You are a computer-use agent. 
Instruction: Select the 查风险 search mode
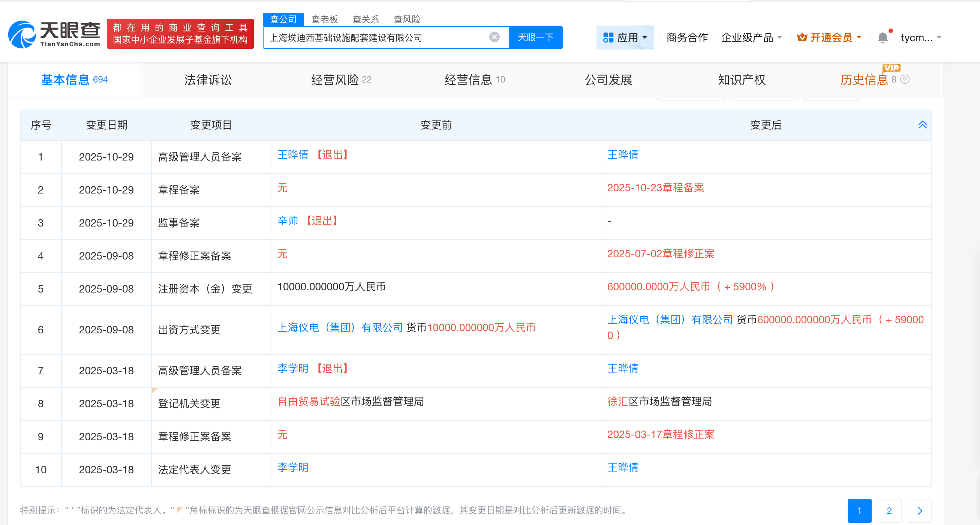(407, 19)
